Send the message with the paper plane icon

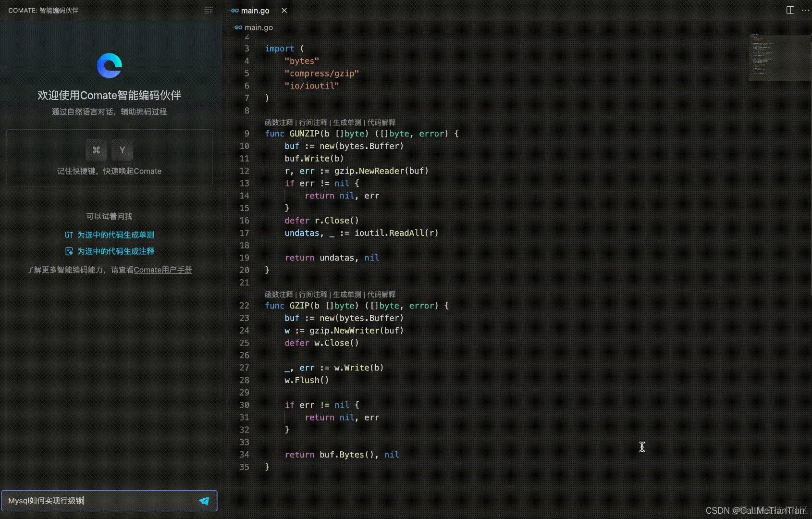(204, 501)
